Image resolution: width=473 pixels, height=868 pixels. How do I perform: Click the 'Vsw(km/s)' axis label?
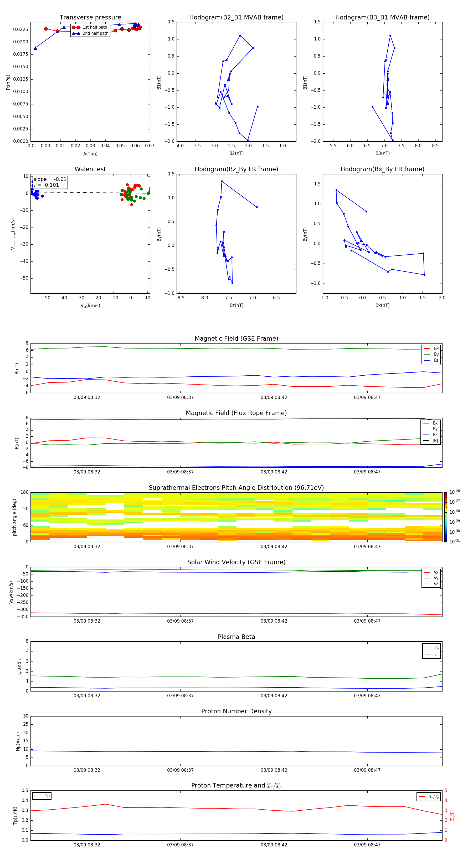11,592
